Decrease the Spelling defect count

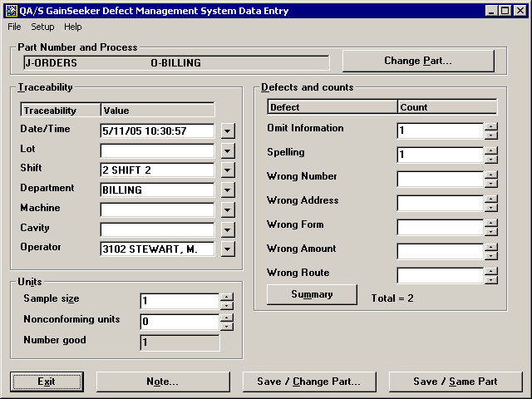[x=491, y=160]
